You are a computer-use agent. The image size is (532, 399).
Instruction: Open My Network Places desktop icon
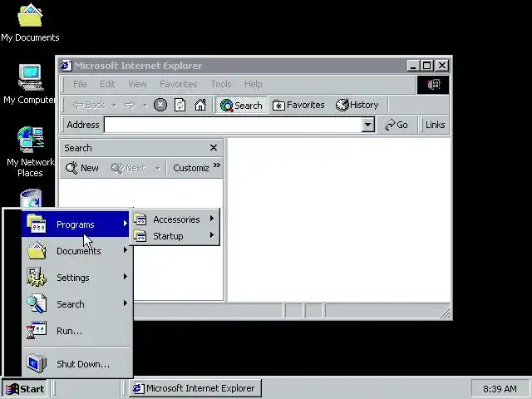(x=30, y=151)
